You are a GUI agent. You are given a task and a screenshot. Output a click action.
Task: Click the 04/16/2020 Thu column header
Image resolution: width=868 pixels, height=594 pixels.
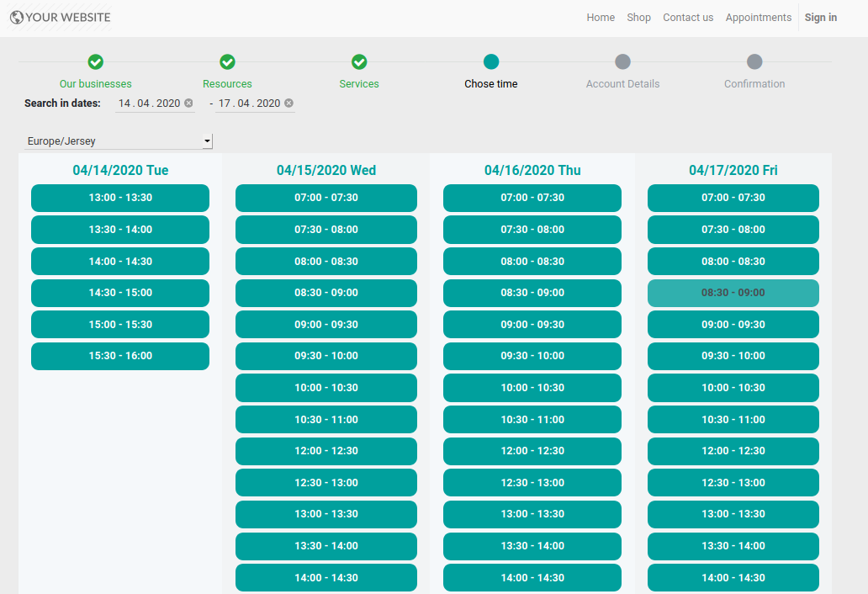point(532,171)
